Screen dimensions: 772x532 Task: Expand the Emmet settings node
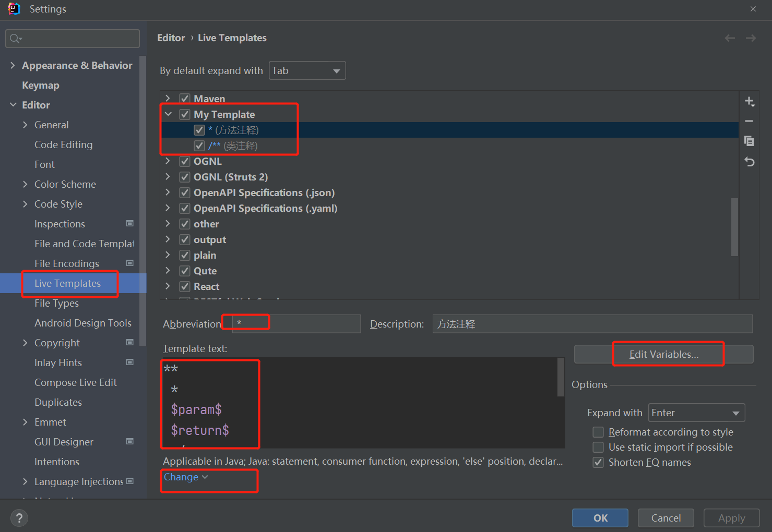pos(26,422)
